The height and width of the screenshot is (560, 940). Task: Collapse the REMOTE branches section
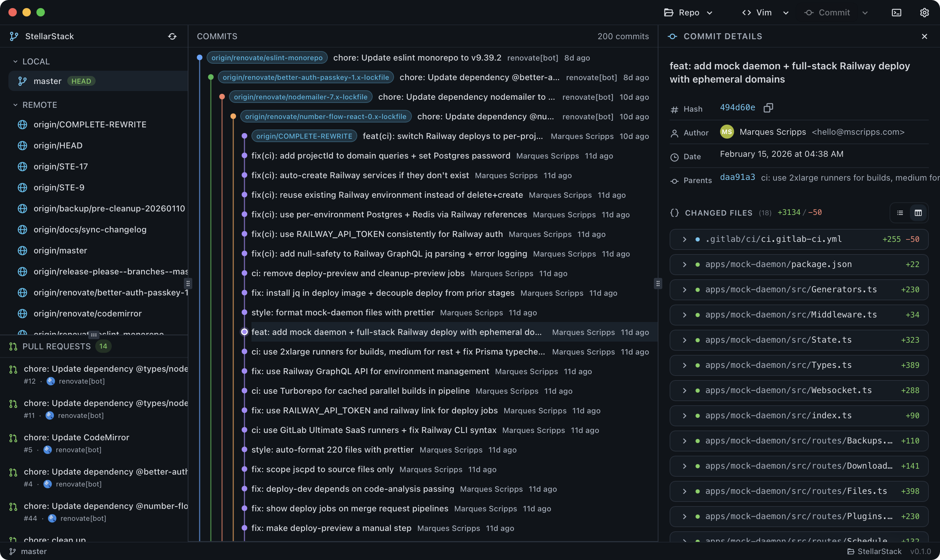tap(15, 105)
